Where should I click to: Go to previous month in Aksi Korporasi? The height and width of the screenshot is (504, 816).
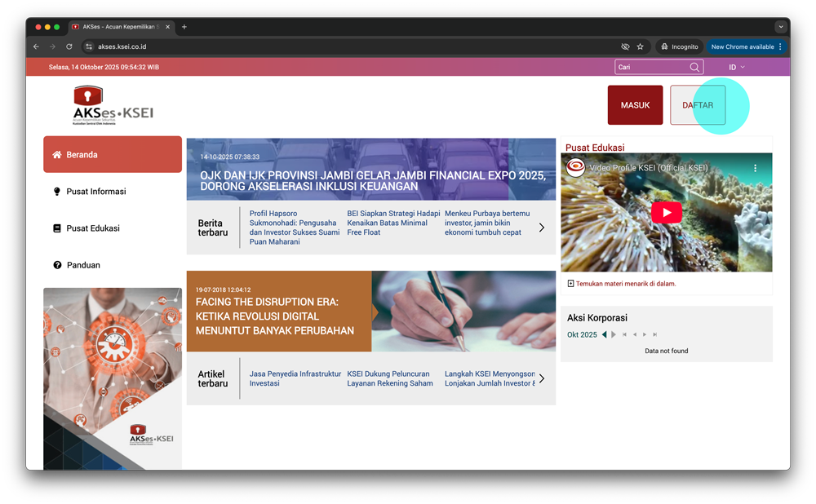[x=604, y=334]
